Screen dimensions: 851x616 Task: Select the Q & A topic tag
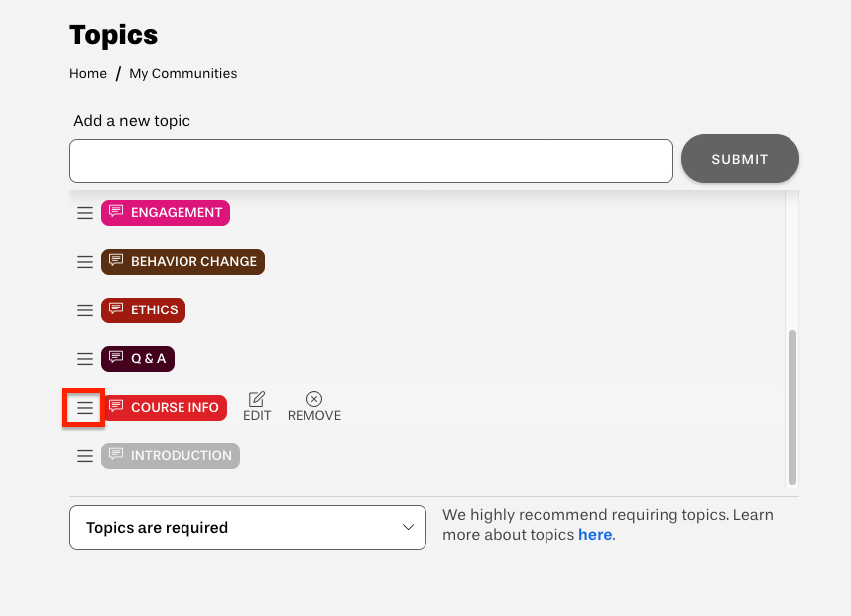(138, 359)
